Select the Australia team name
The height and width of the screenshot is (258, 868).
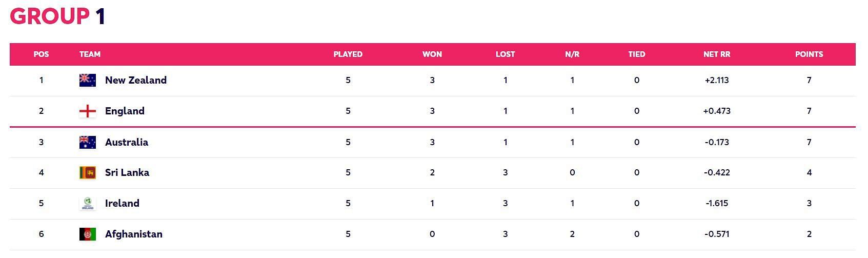pyautogui.click(x=127, y=142)
